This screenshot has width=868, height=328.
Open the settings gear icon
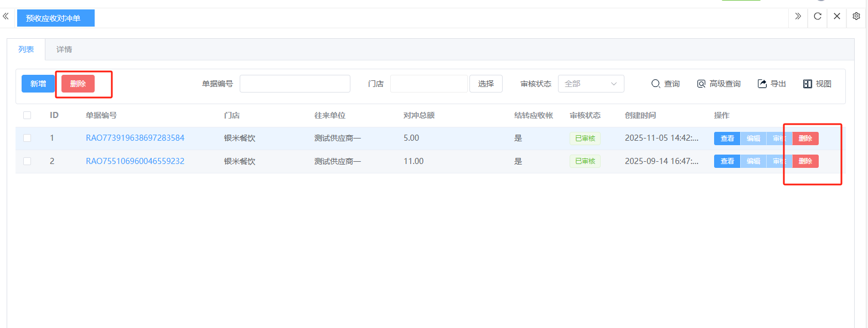point(856,17)
